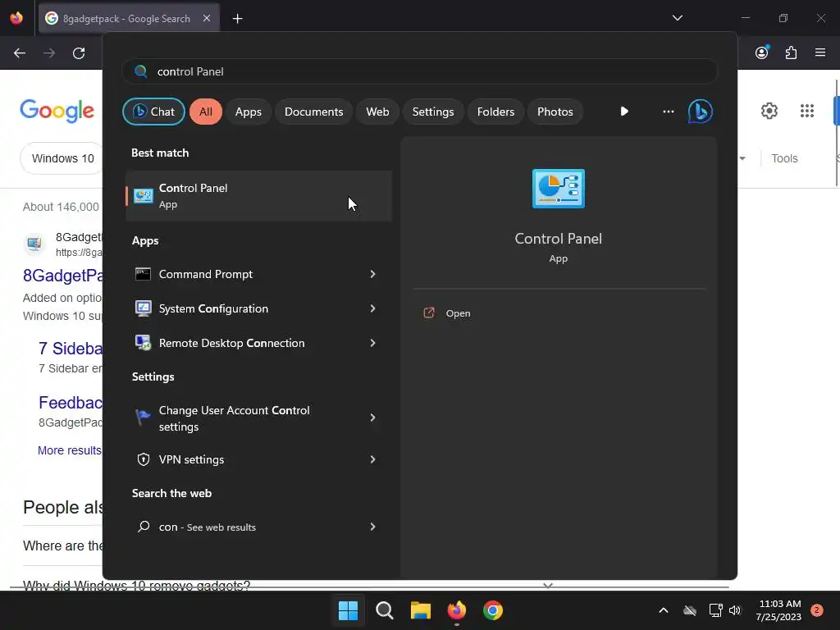The height and width of the screenshot is (630, 840).
Task: Open the Control Panel best match result
Action: tap(258, 195)
